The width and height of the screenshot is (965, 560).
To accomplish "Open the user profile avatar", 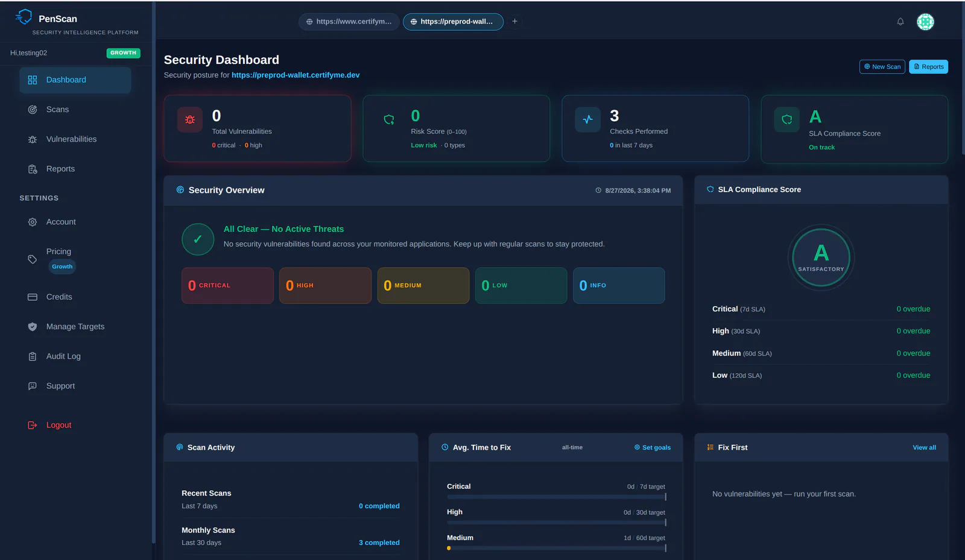I will pos(925,22).
